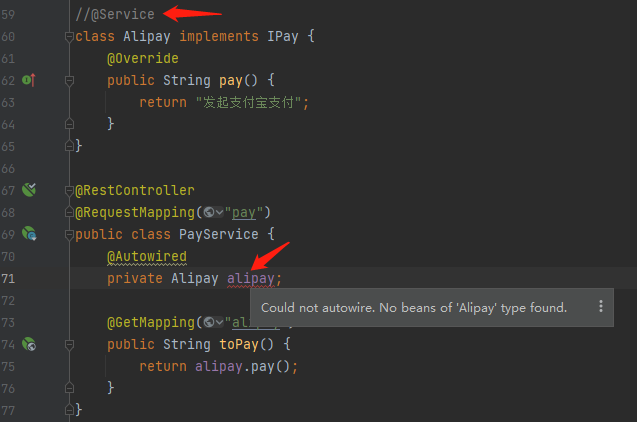Click the fold marker beside @RestController
637x422 pixels.
[x=69, y=190]
